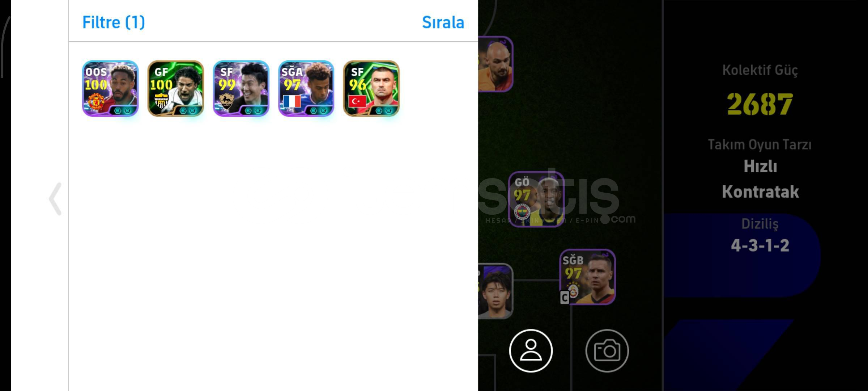868x391 pixels.
Task: Click the Manchester United crest on card
Action: point(96,102)
